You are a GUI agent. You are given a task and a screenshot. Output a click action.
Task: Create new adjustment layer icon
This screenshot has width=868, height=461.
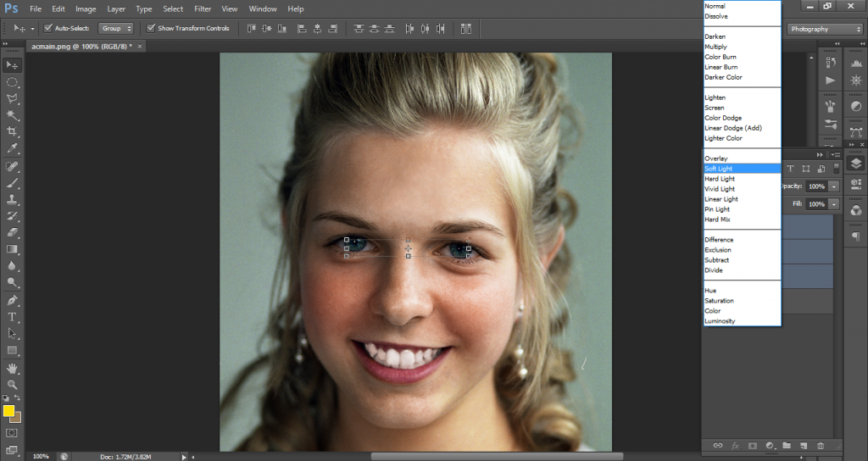(770, 446)
